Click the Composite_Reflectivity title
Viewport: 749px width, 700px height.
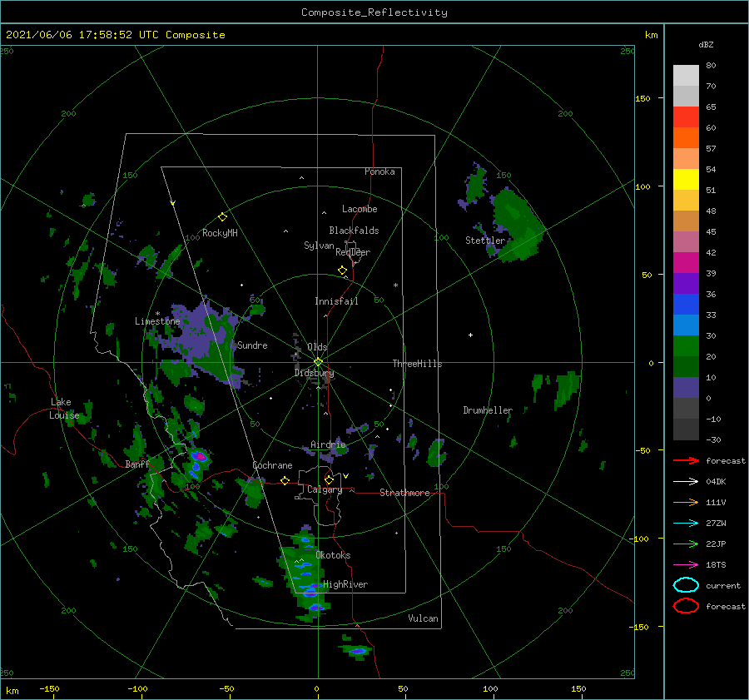click(x=374, y=12)
